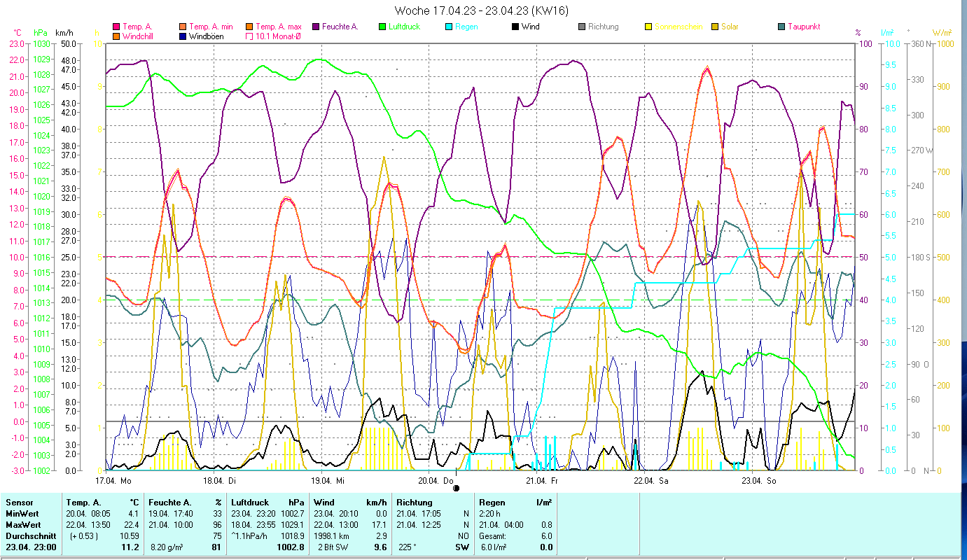967x560 pixels.
Task: Click the average temperature value '10.59'
Action: pos(130,535)
